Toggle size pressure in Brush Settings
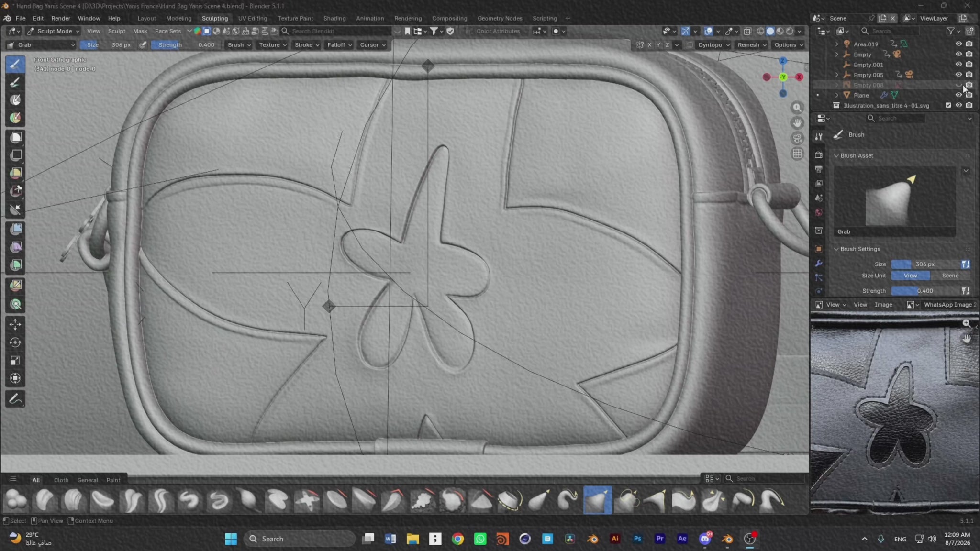Screen dimensions: 980x551 point(966,264)
